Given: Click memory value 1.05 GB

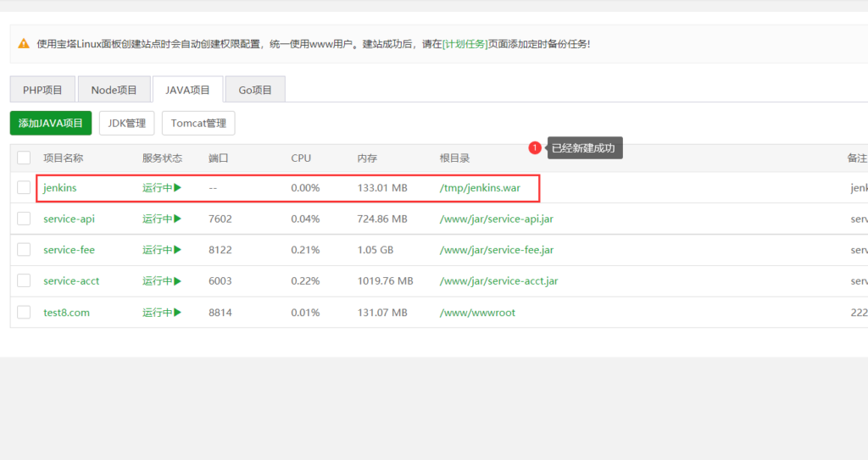Looking at the screenshot, I should coord(376,250).
